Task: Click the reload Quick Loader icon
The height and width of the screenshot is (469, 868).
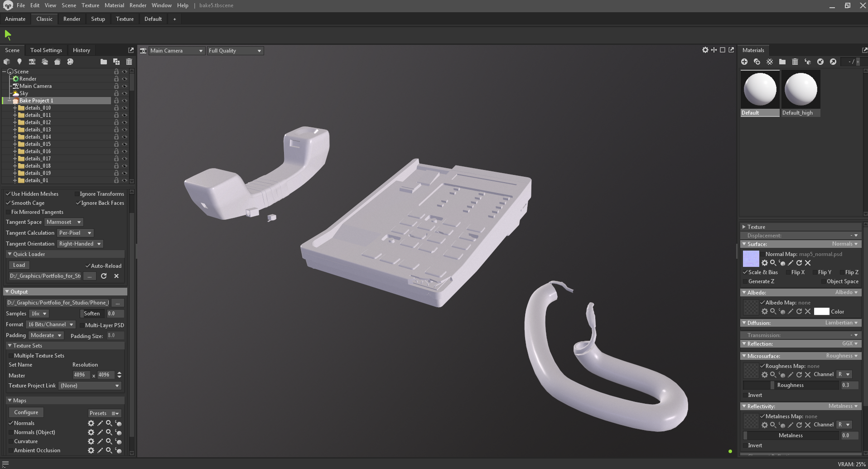Action: pyautogui.click(x=104, y=276)
